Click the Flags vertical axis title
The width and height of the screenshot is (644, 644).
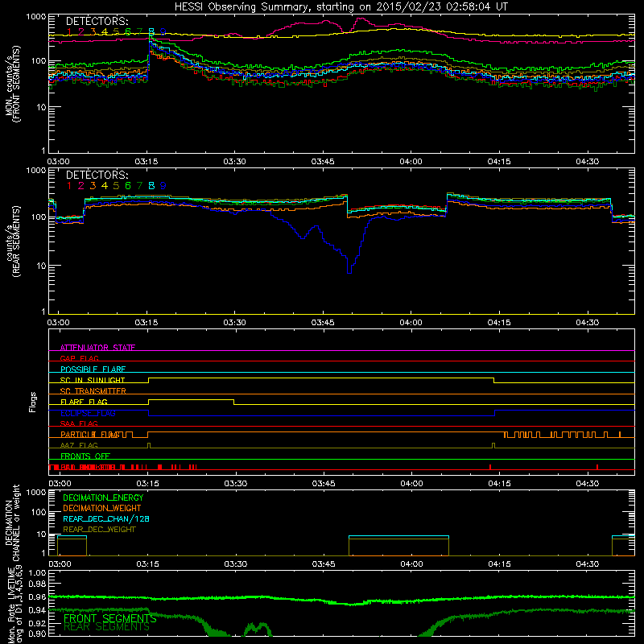point(33,402)
